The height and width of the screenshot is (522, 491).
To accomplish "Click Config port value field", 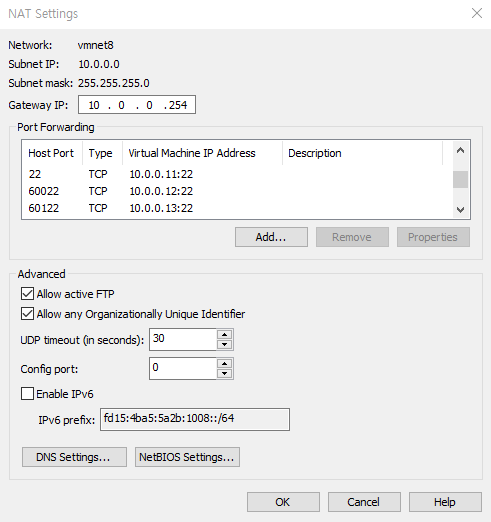I will [x=183, y=368].
